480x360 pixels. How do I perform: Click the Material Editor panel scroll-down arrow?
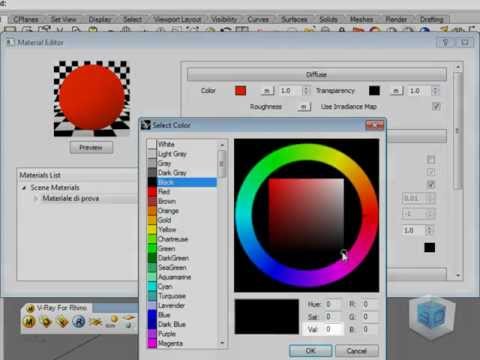click(458, 276)
